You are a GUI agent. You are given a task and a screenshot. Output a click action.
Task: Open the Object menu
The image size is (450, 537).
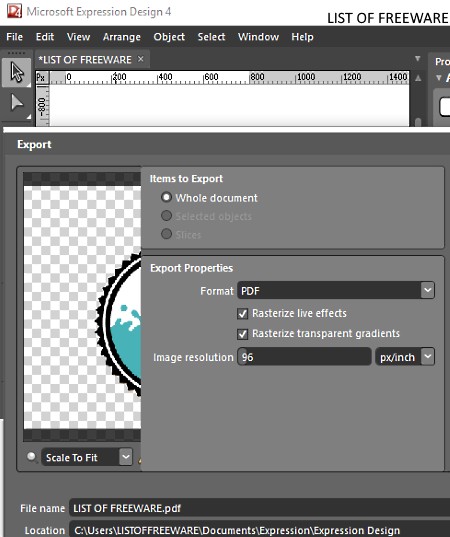coord(169,37)
